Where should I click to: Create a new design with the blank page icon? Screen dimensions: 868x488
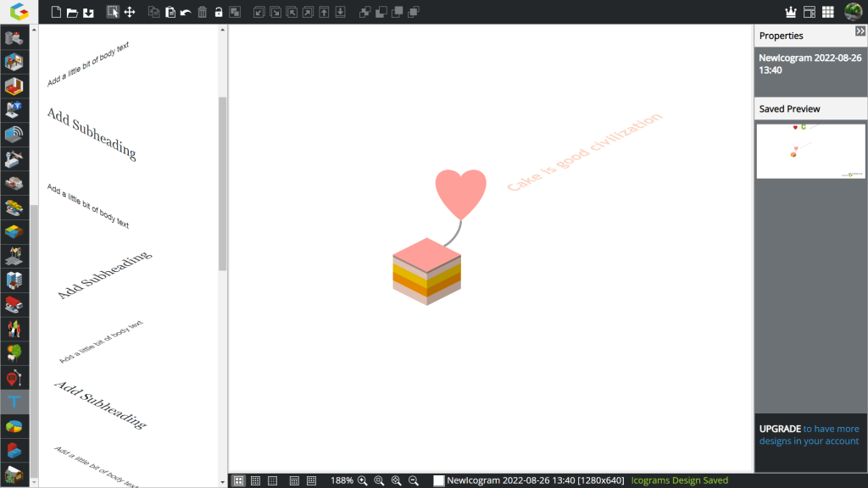tap(56, 12)
